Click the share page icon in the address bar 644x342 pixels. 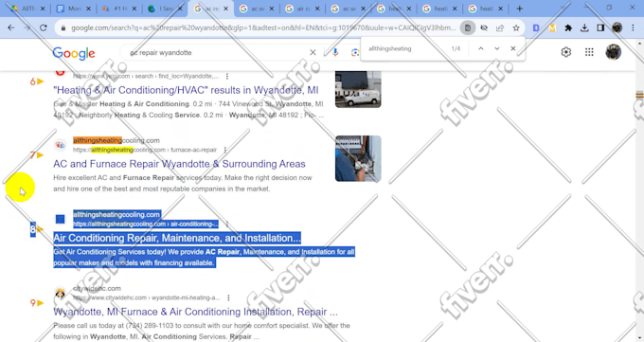(500, 28)
